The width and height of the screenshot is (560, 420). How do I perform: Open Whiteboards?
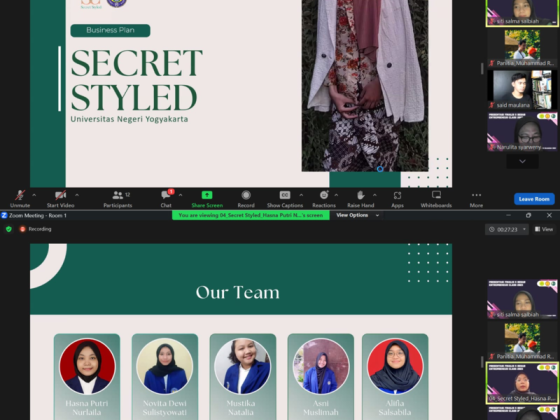click(x=436, y=199)
